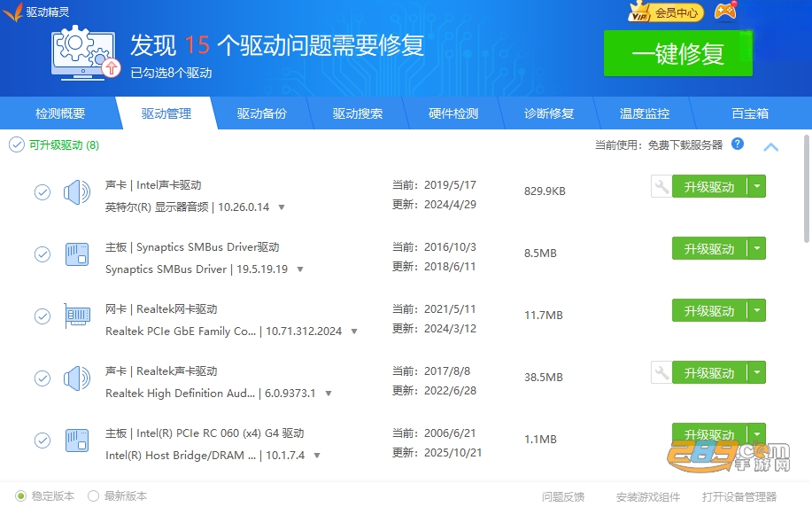Click 升级驱动 for Realtek声卡驱动
The height and width of the screenshot is (507, 812).
[x=709, y=373]
